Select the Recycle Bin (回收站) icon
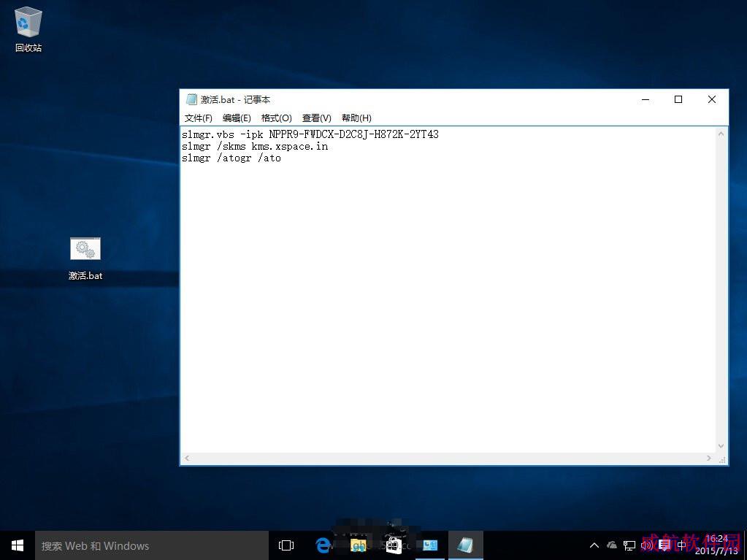Image resolution: width=747 pixels, height=560 pixels. [x=28, y=28]
